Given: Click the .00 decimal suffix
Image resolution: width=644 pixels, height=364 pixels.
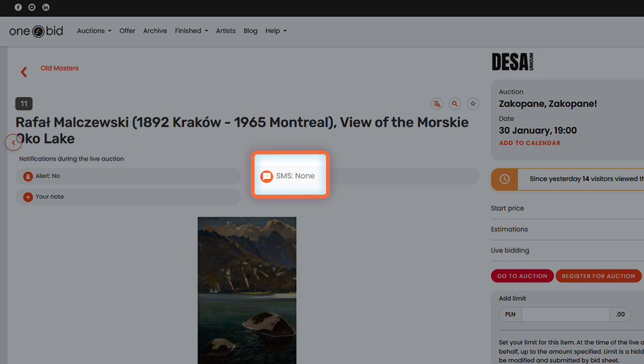Looking at the screenshot, I should tap(620, 315).
